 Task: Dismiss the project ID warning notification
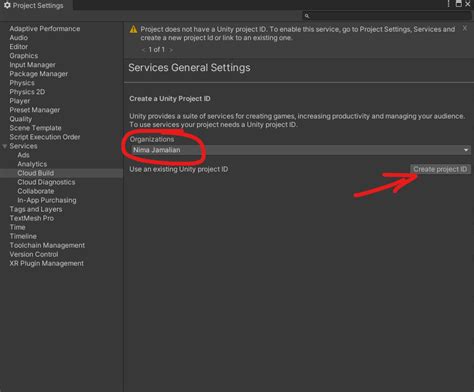tap(465, 29)
